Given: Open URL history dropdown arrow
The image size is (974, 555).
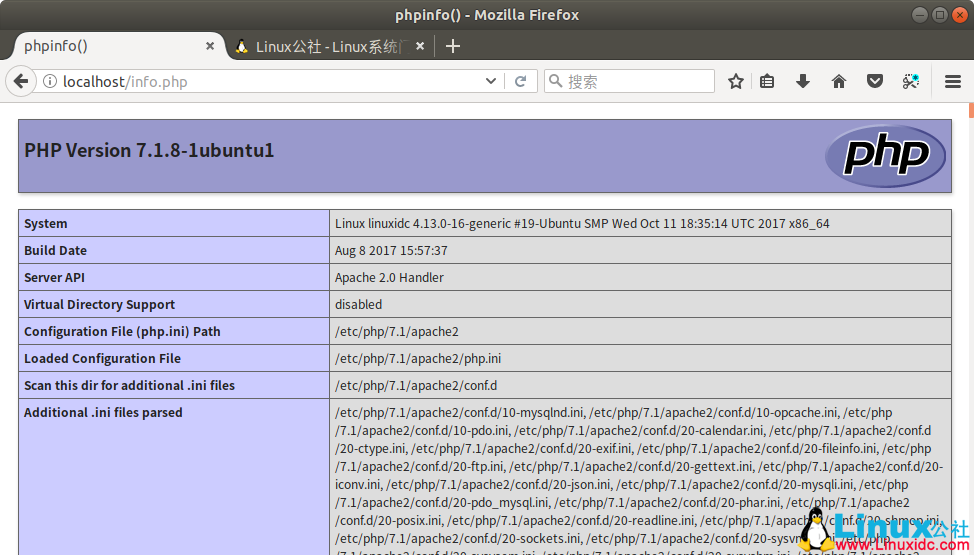Looking at the screenshot, I should (490, 81).
